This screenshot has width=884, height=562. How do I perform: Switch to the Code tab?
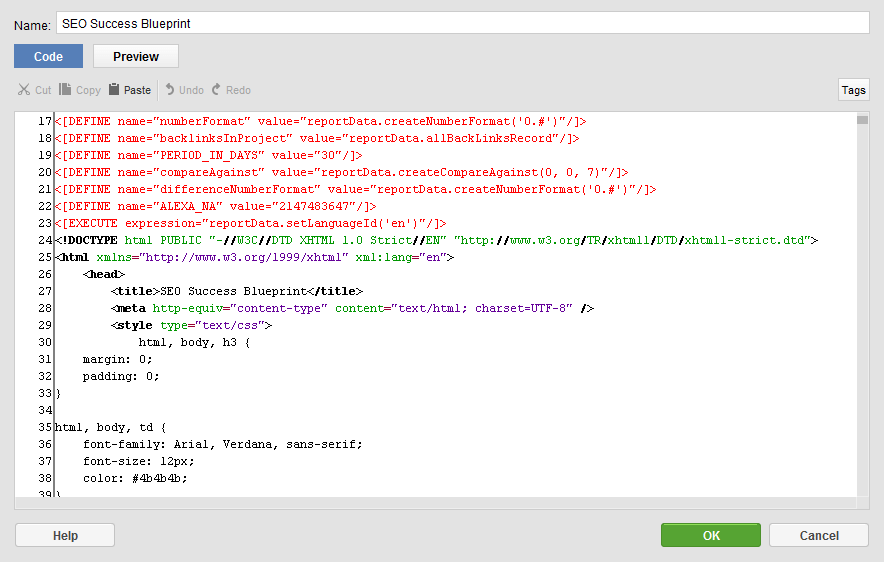(x=48, y=56)
